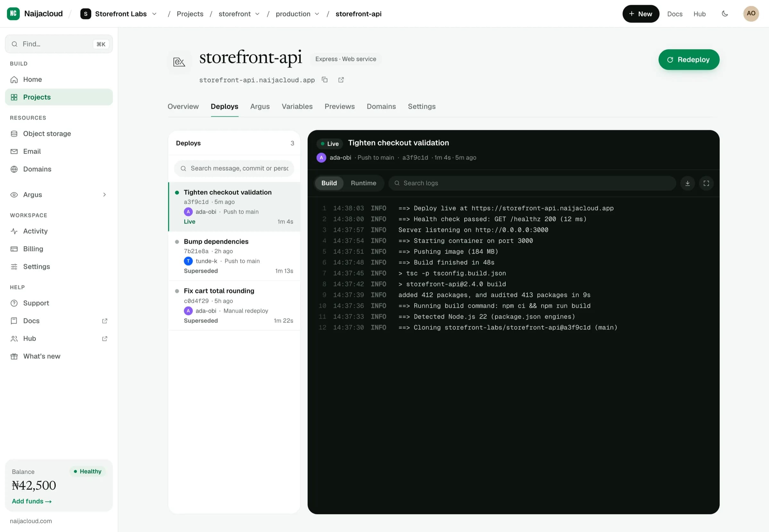Open the service Settings tab
The width and height of the screenshot is (769, 532).
[422, 106]
